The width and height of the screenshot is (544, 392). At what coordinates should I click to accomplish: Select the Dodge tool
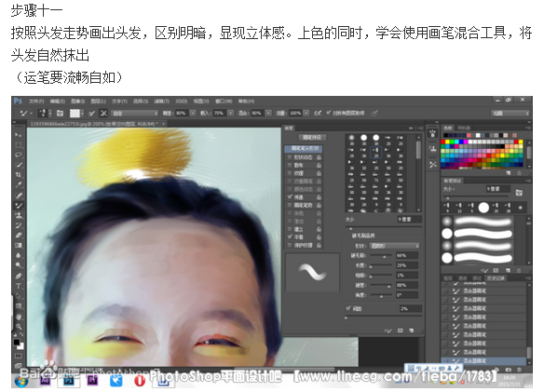coord(19,265)
